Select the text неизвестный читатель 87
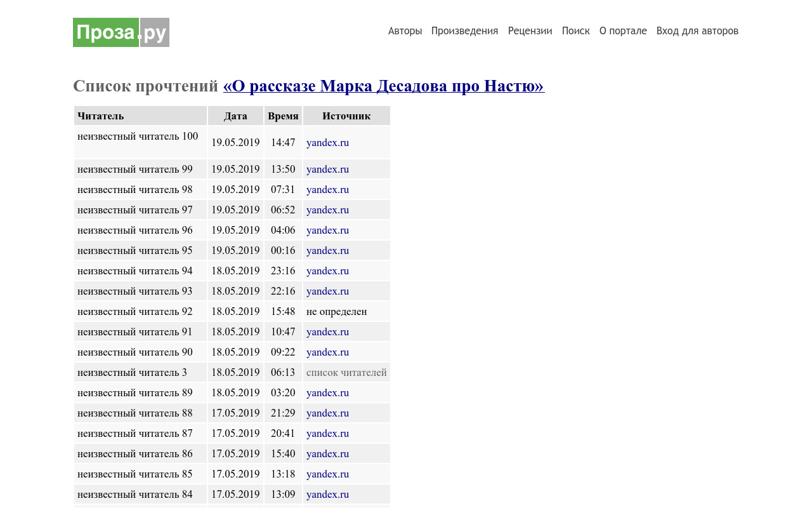The image size is (812, 508). [x=135, y=433]
